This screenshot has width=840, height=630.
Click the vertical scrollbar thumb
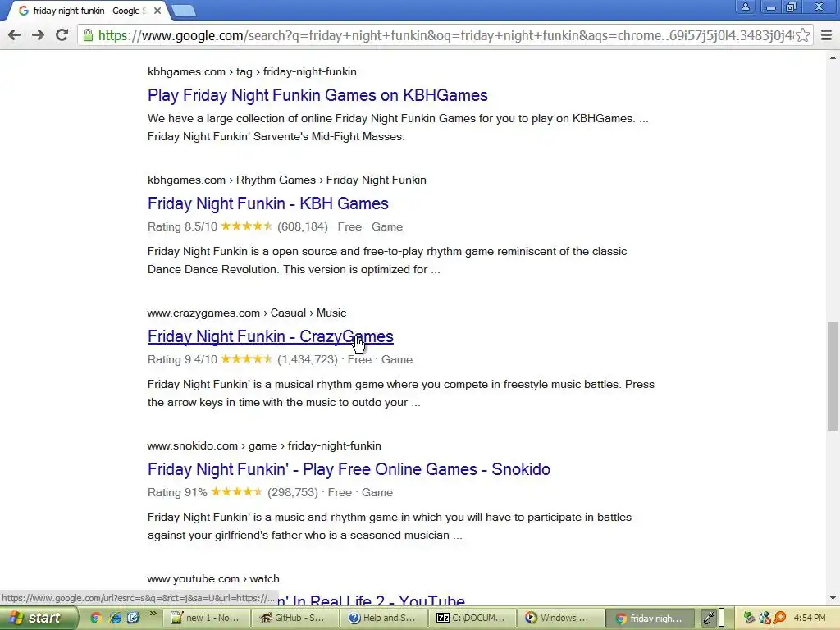click(x=833, y=376)
